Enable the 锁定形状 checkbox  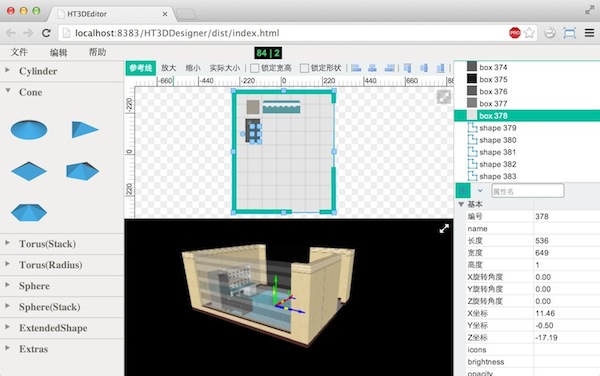(x=304, y=68)
